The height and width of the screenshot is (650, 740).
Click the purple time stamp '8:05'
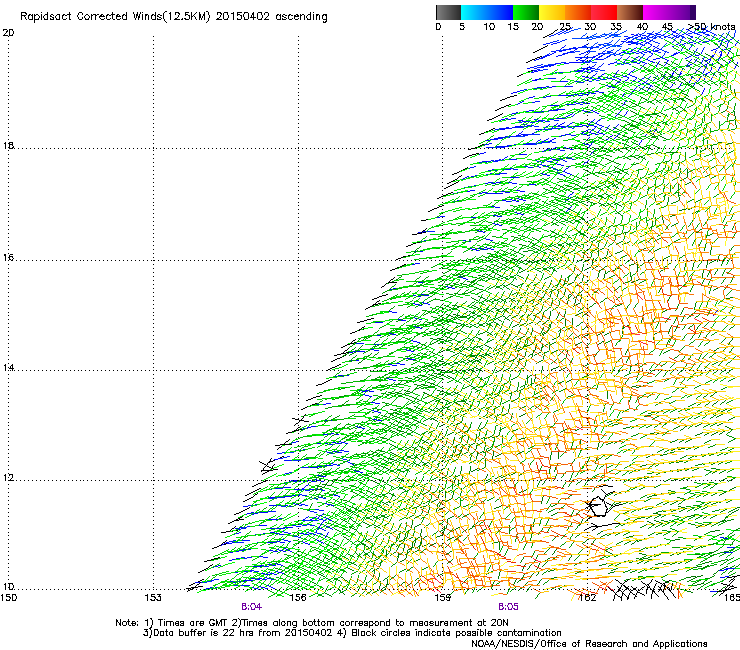tap(508, 607)
